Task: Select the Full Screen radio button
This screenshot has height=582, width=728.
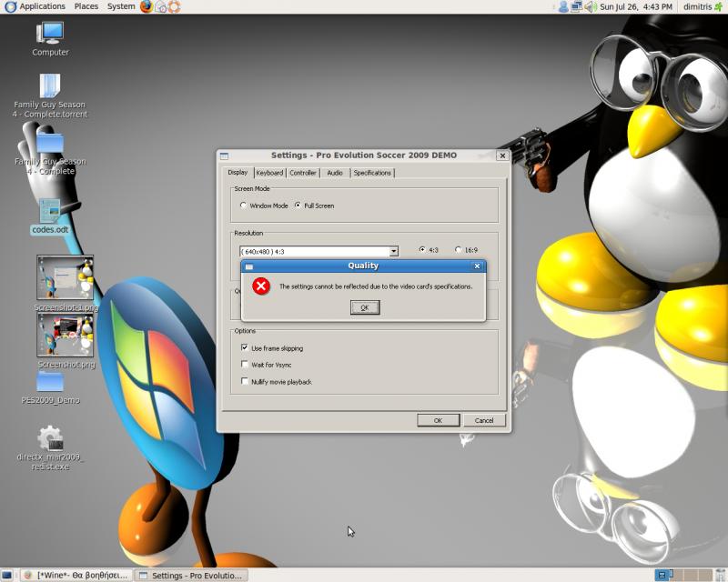Action: coord(298,206)
